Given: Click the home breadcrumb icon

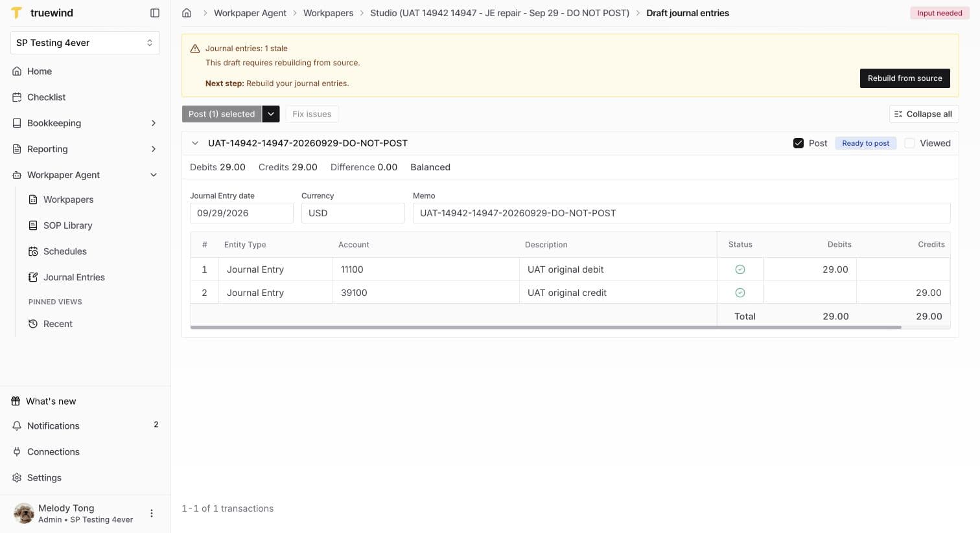Looking at the screenshot, I should click(187, 13).
